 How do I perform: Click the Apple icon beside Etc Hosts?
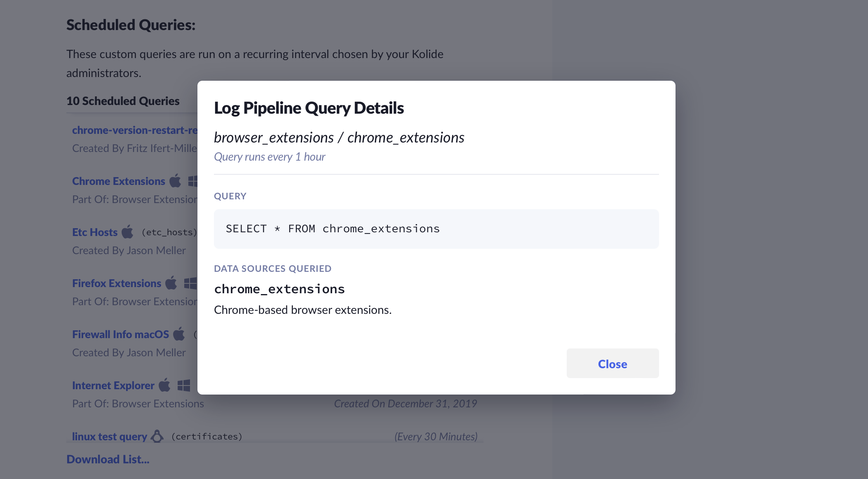click(x=128, y=232)
